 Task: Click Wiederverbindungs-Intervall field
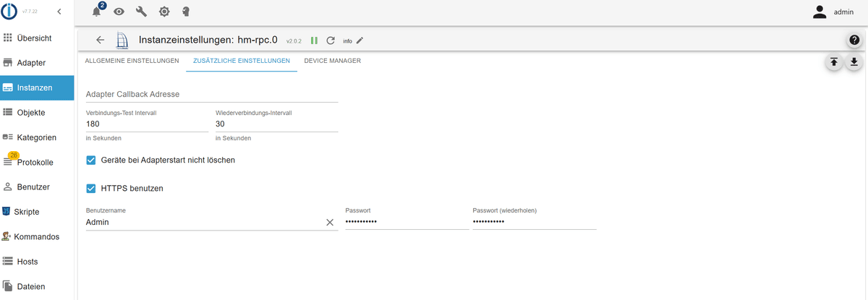(277, 124)
